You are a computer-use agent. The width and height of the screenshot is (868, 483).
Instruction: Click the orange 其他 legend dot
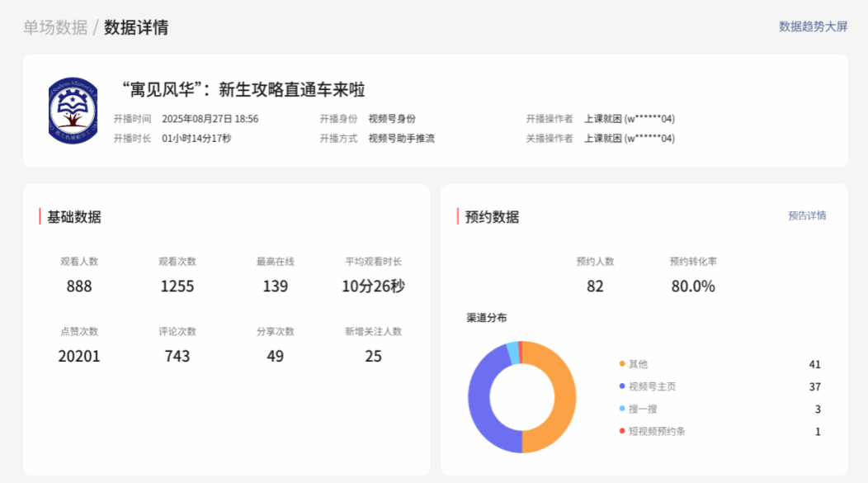pyautogui.click(x=621, y=364)
